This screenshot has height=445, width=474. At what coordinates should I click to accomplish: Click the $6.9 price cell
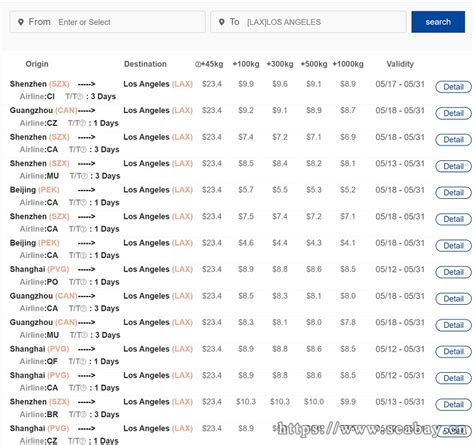point(348,137)
